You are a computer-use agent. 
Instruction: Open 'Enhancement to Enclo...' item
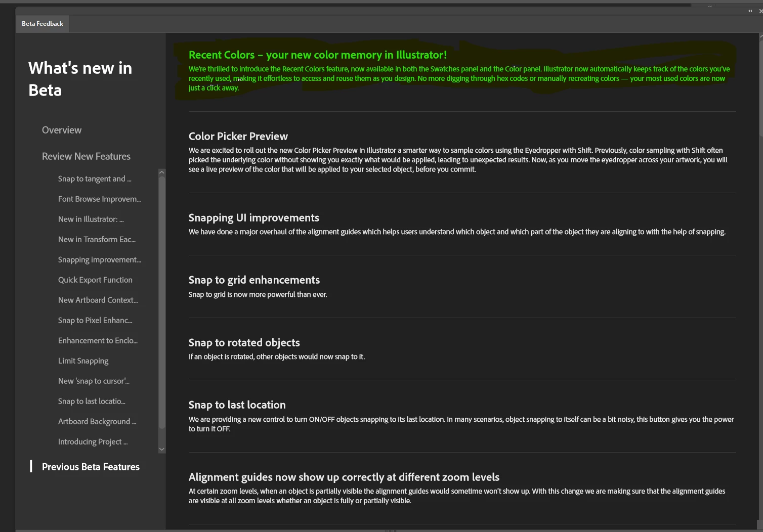pyautogui.click(x=98, y=340)
